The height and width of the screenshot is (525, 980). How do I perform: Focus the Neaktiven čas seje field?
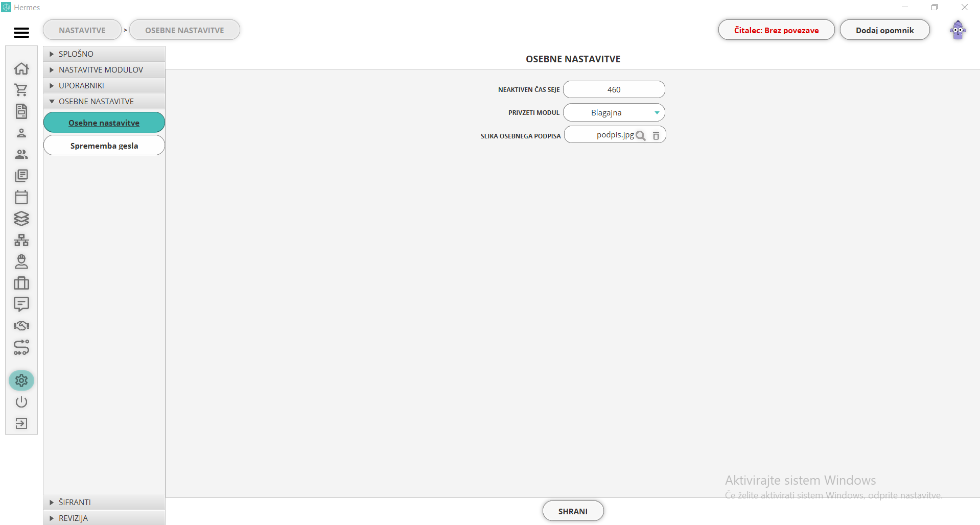614,89
